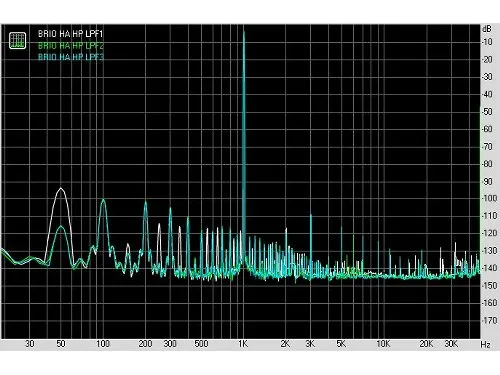Image resolution: width=500 pixels, height=375 pixels.
Task: Click the -10 dB axis label
Action: (x=487, y=42)
